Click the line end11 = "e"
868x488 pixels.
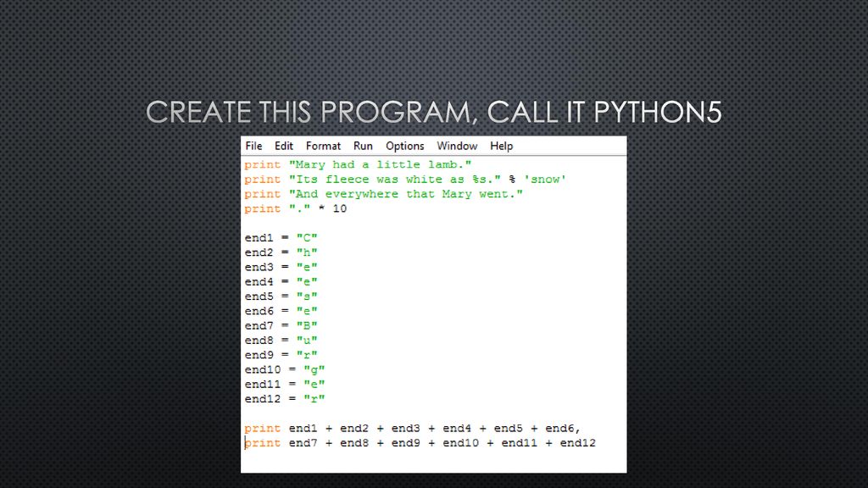[285, 385]
